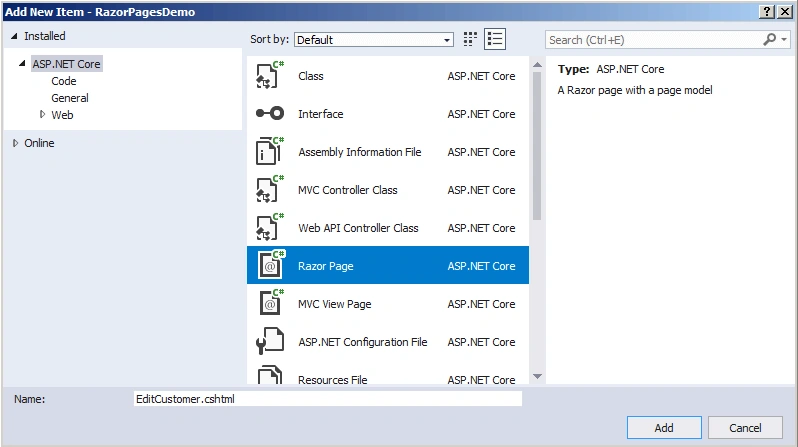Viewport: 798px width, 447px height.
Task: Select the 'Class' template name
Action: pyautogui.click(x=310, y=76)
